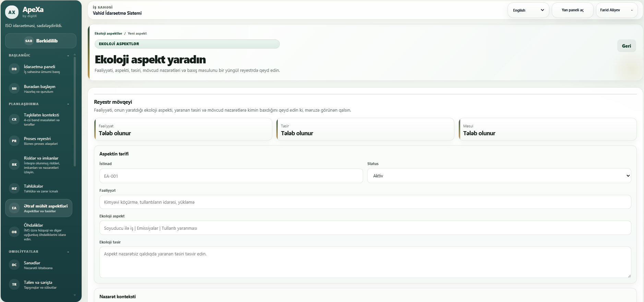Screen dimensions: 644x302
Task: Click the sidebar scroll up arrow
Action: [75, 55]
